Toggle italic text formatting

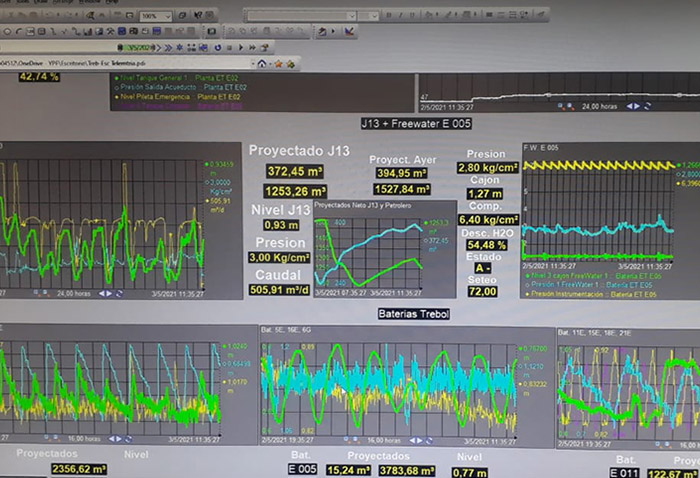(x=400, y=16)
